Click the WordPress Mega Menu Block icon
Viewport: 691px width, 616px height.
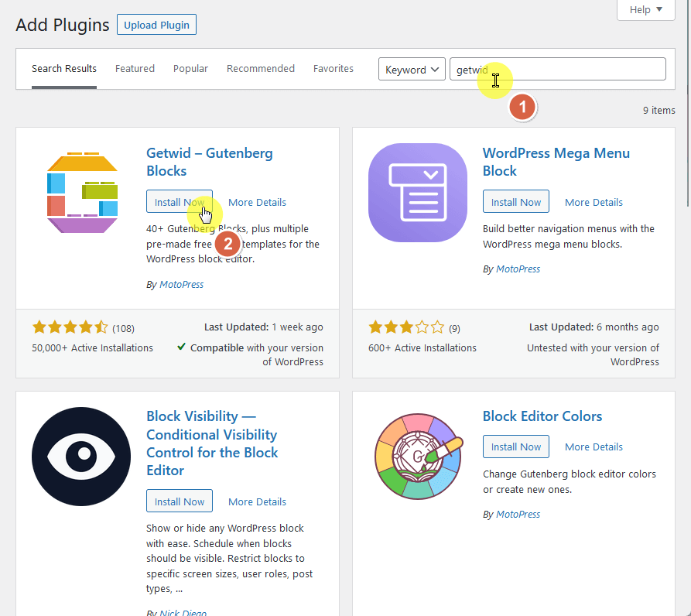pos(417,193)
